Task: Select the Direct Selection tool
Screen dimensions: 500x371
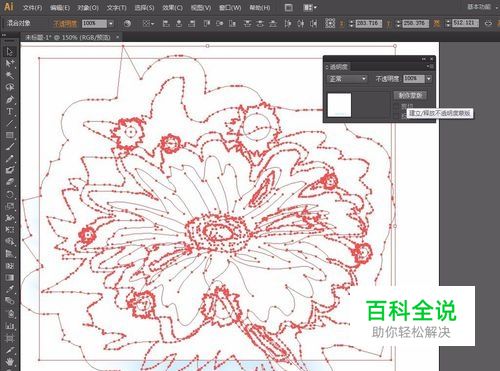Action: click(x=9, y=64)
